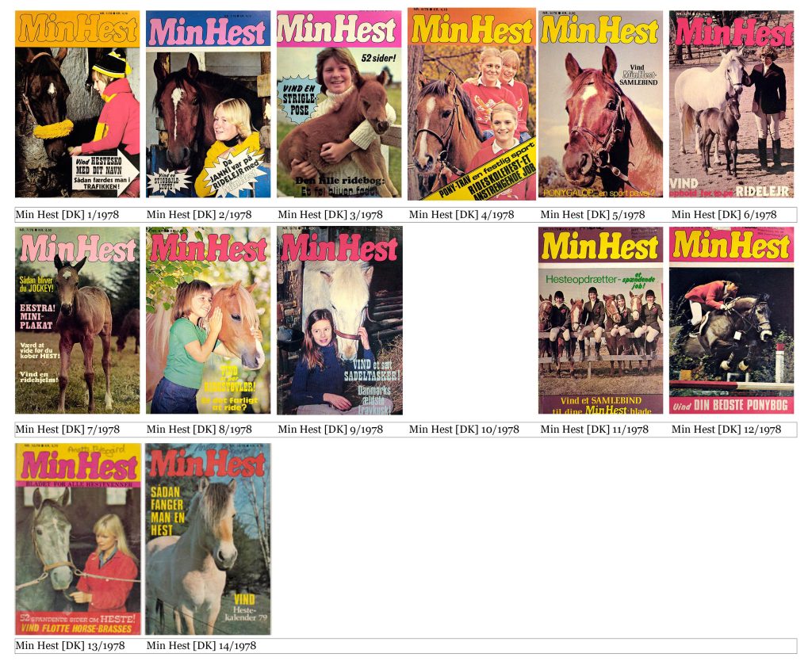Click the 'Min Hest [DK] 2/1978' caption

pos(199,214)
